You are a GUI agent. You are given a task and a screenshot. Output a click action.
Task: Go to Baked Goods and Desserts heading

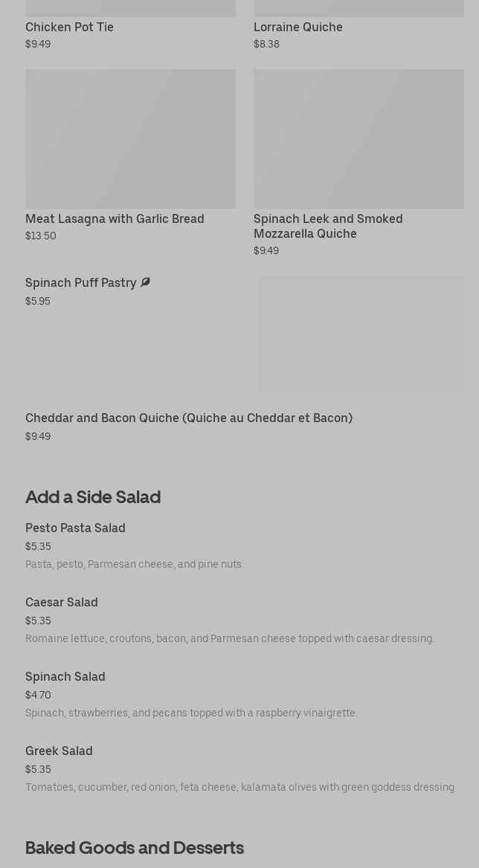point(135,847)
